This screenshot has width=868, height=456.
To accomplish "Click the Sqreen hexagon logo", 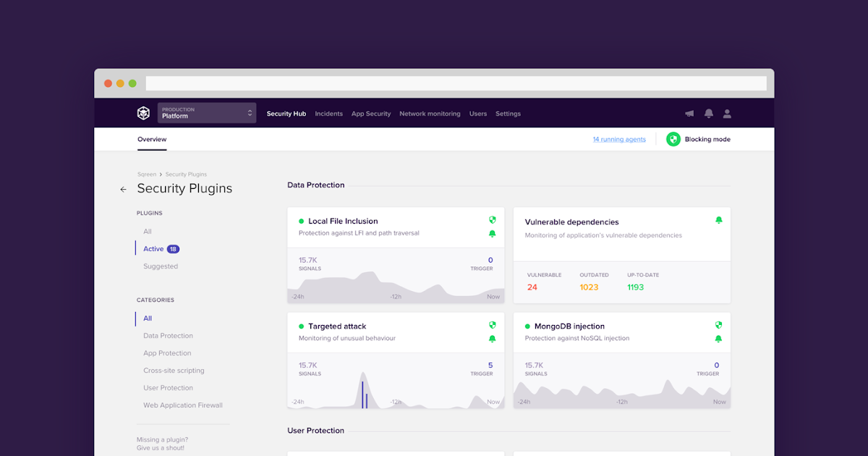I will [x=143, y=113].
